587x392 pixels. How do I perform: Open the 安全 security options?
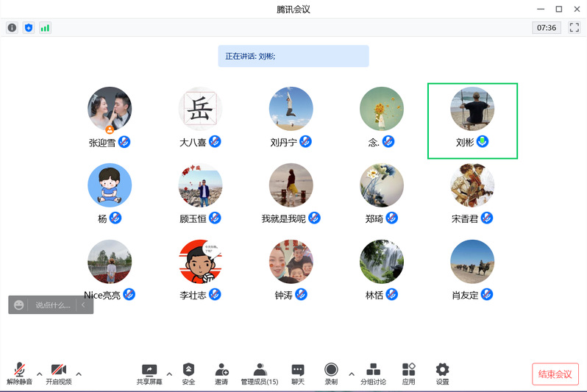tap(188, 373)
